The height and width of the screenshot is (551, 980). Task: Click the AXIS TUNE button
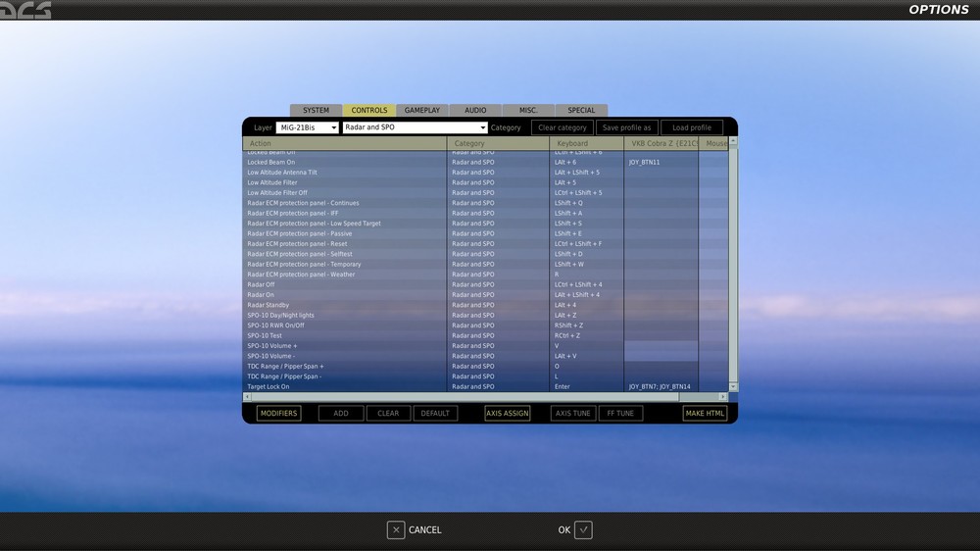tap(573, 414)
